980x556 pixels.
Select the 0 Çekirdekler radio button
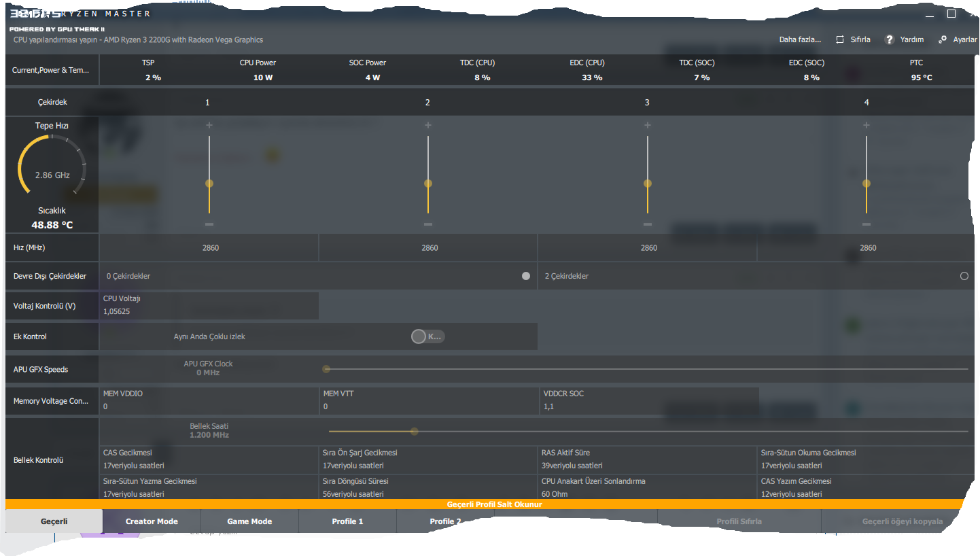click(x=526, y=276)
